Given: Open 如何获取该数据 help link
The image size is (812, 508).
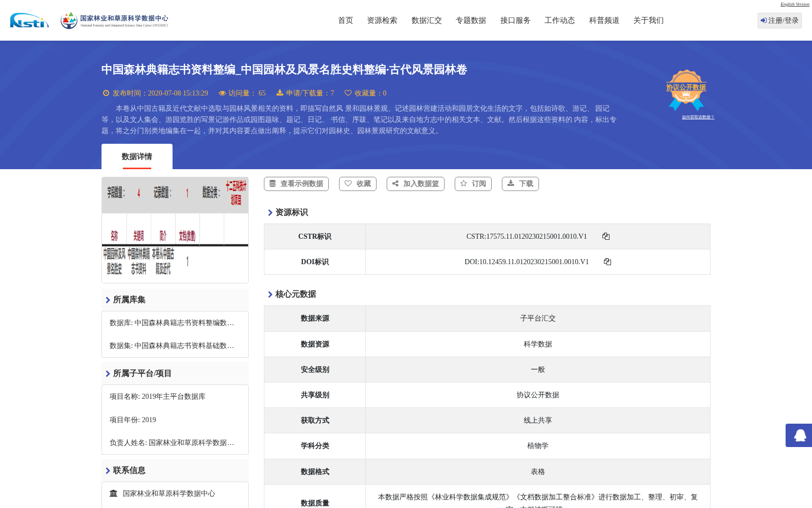Looking at the screenshot, I should [x=698, y=117].
